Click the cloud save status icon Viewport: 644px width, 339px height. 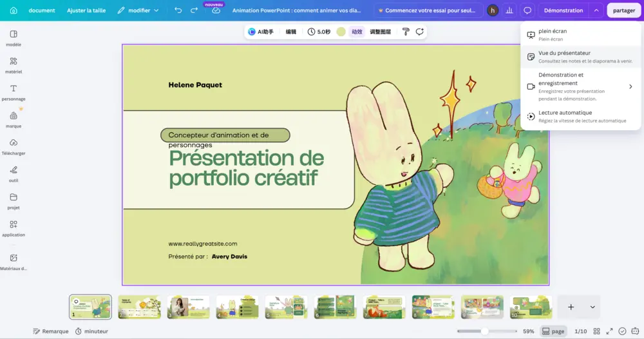(x=216, y=11)
